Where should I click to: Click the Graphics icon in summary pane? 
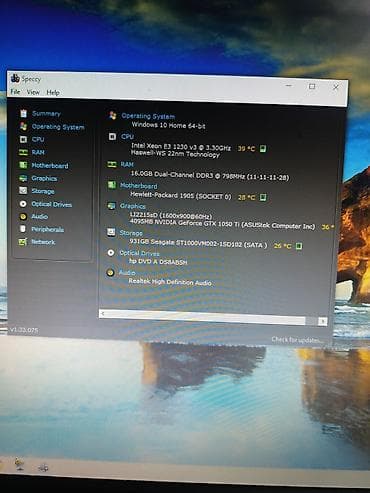(x=111, y=206)
